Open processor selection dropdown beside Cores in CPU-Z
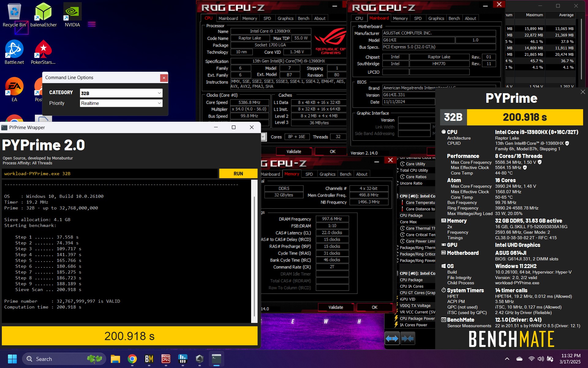 point(263,137)
